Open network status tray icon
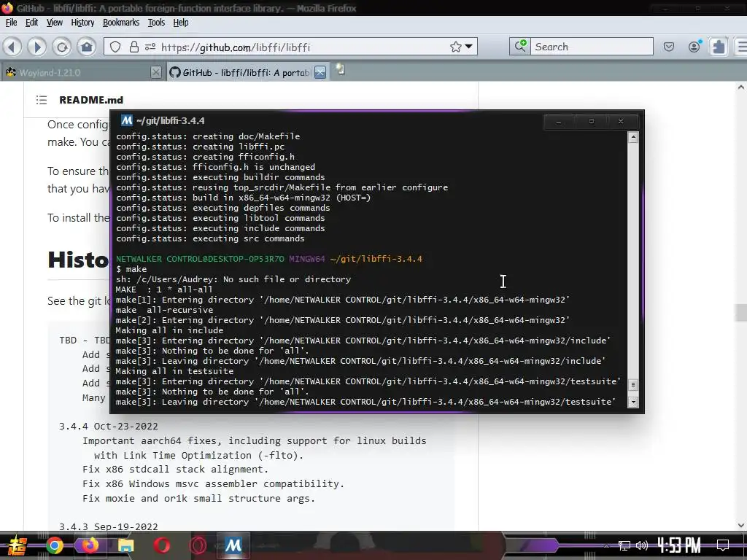747x560 pixels. point(624,545)
